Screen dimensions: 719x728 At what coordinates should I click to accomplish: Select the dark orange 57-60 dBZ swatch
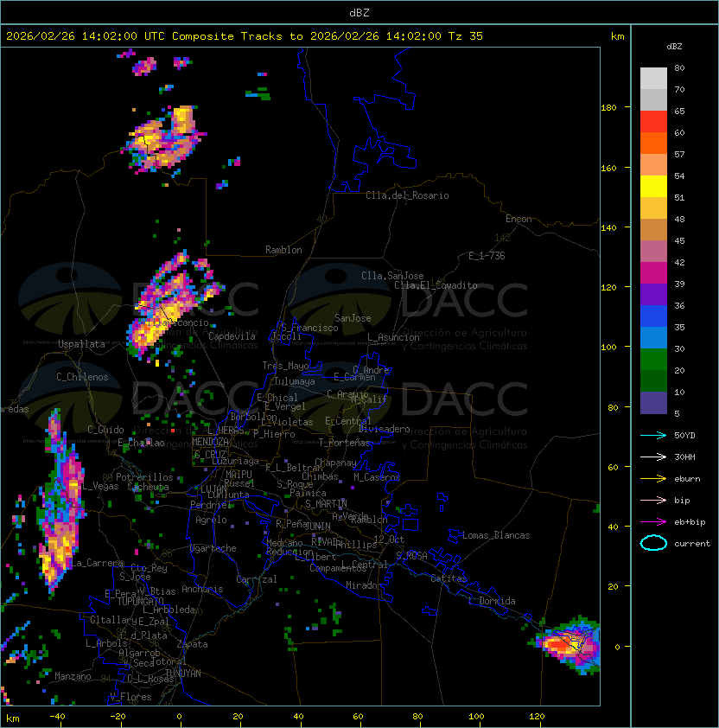tap(653, 143)
